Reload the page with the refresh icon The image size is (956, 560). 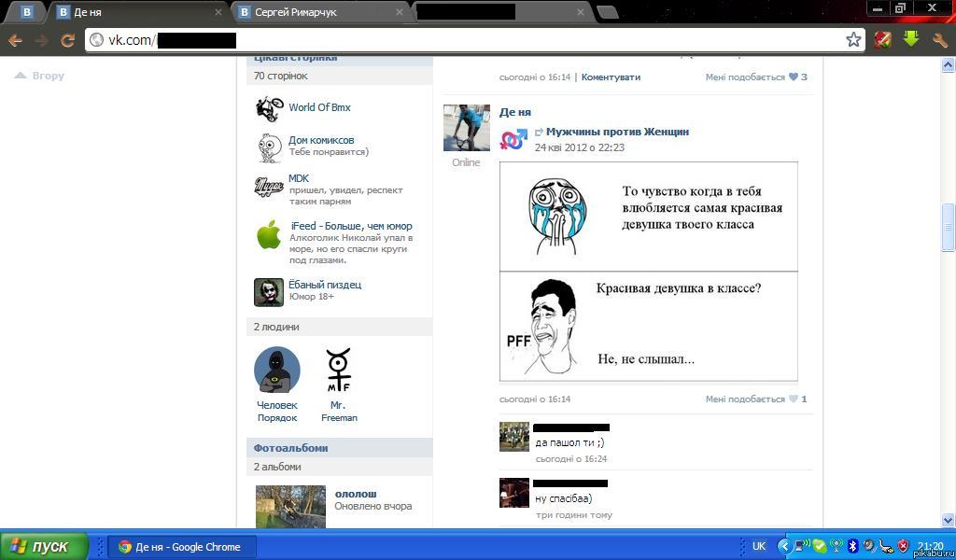point(67,40)
